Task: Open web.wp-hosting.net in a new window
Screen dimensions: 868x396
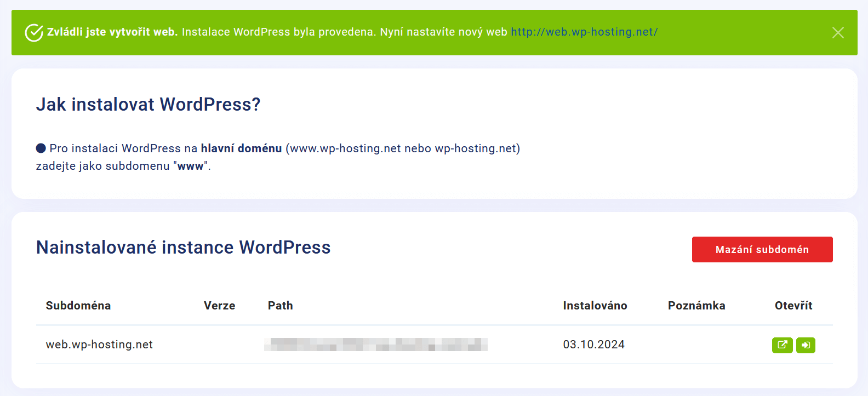Action: [783, 345]
